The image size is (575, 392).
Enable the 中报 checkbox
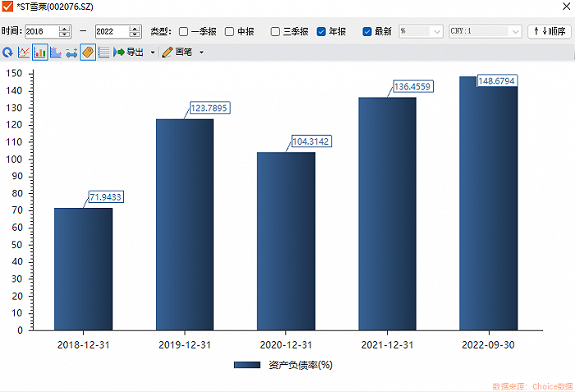pyautogui.click(x=229, y=31)
